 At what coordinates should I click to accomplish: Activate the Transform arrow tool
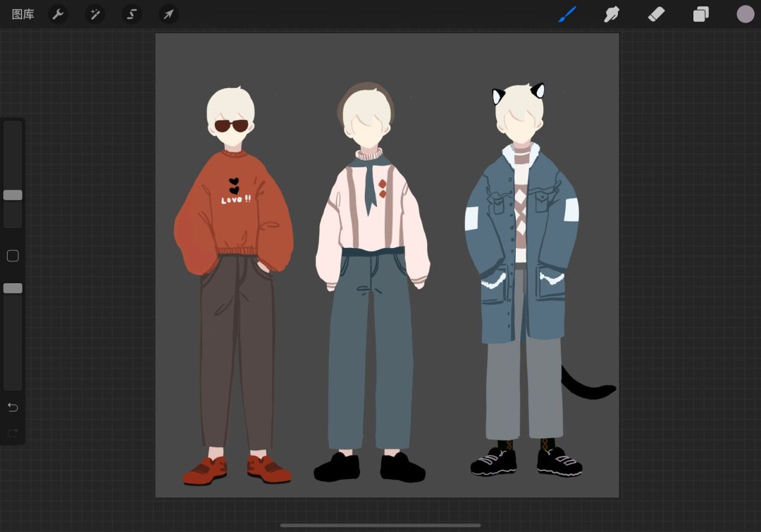168,15
